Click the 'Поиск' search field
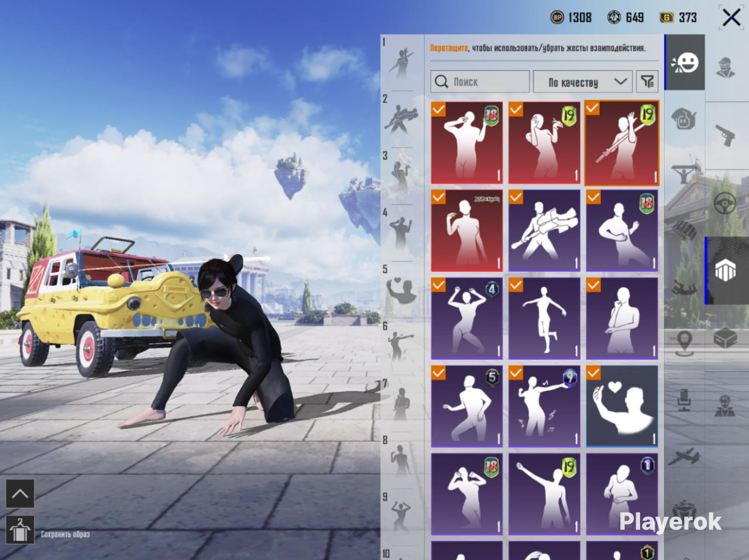The width and height of the screenshot is (749, 560). click(480, 82)
